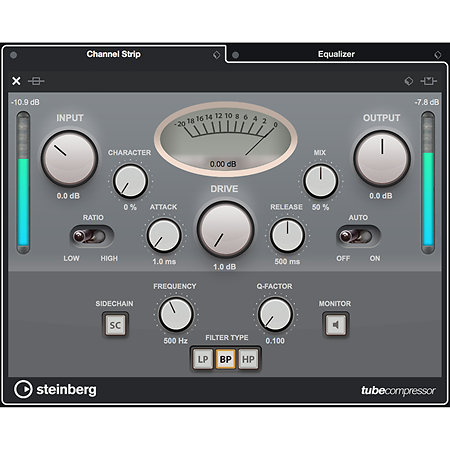Select the HP filter type
This screenshot has height=450, width=450.
[x=248, y=359]
